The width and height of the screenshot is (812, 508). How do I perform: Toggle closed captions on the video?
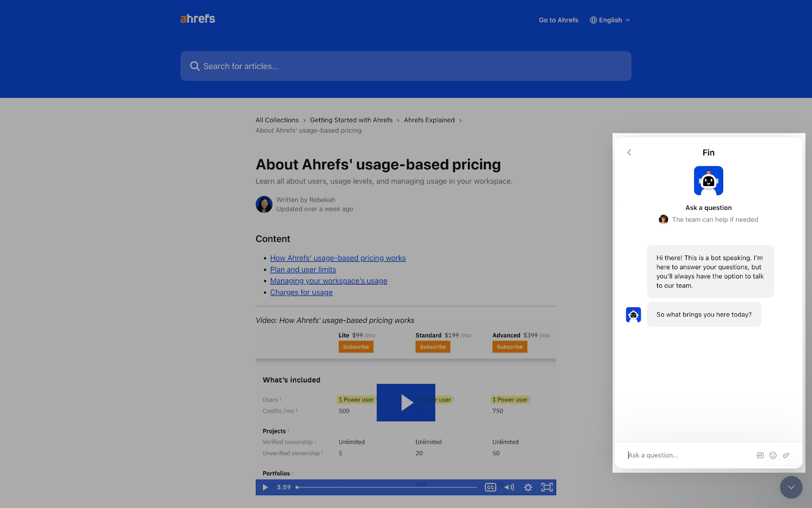click(x=490, y=487)
